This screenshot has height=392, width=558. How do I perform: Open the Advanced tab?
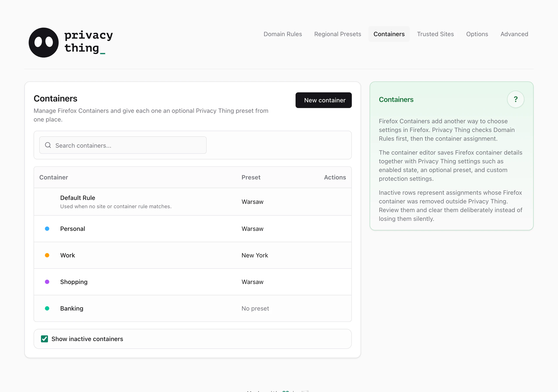[514, 34]
